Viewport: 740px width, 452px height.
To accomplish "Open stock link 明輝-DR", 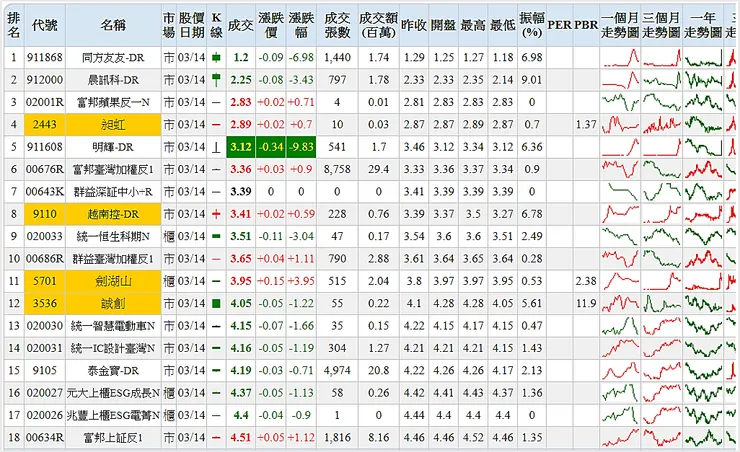I will [113, 147].
